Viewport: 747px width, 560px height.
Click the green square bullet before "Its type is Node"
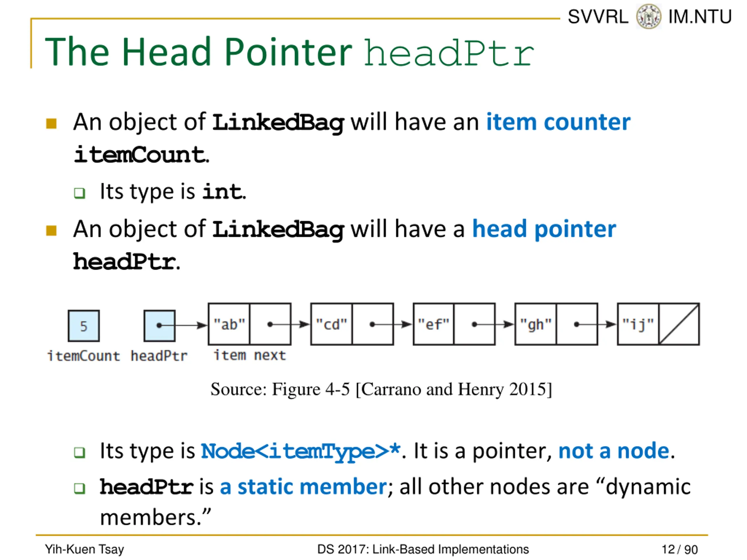[80, 452]
